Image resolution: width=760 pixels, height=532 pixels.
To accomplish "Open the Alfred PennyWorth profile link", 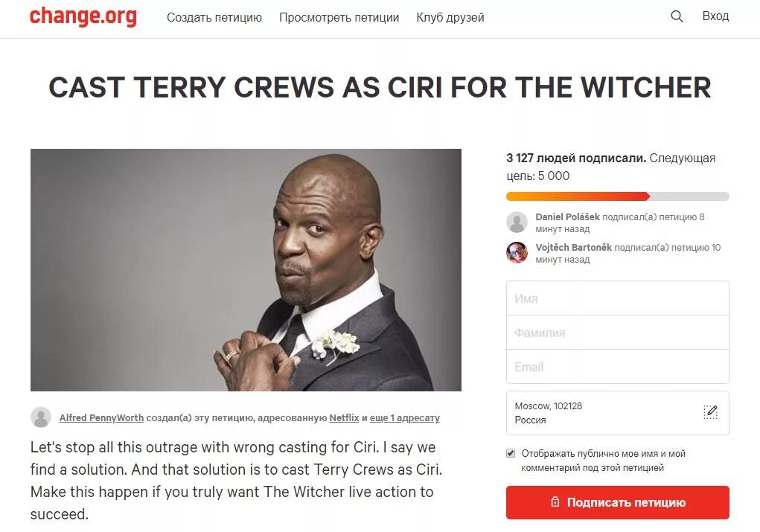I will coord(101,417).
